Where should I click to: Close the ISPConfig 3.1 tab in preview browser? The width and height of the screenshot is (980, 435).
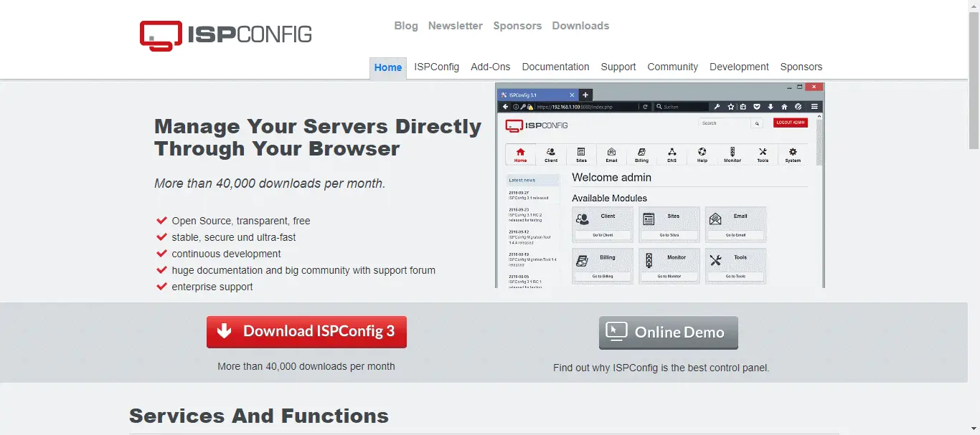pos(572,95)
